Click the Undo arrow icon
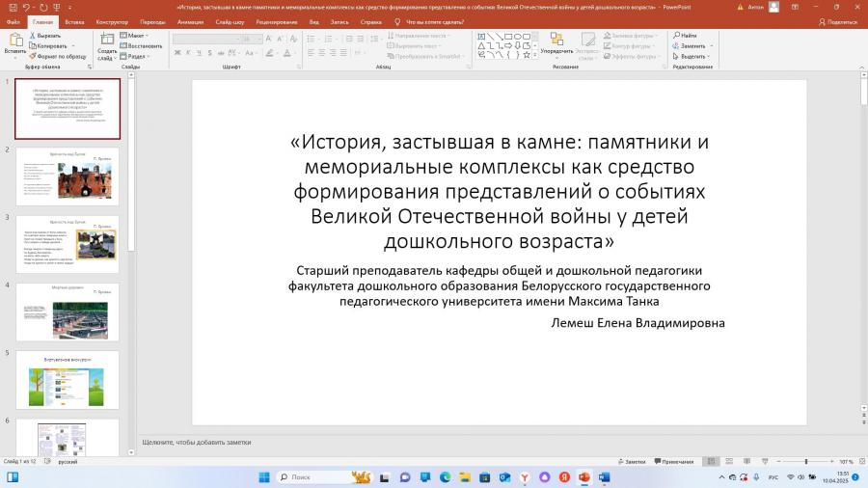This screenshot has height=488, width=868. point(26,7)
